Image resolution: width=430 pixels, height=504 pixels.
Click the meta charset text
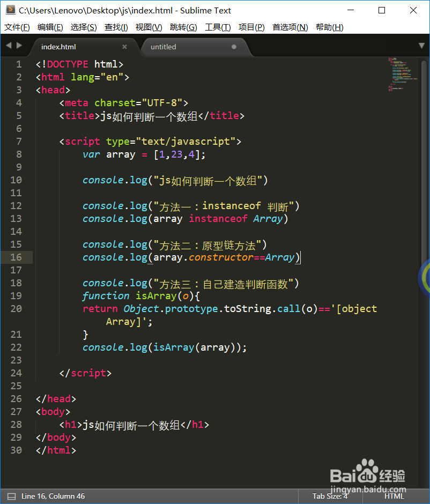[x=124, y=103]
